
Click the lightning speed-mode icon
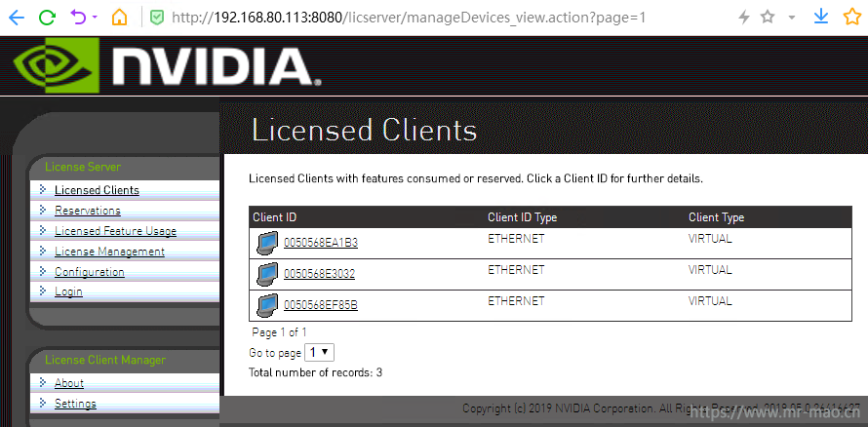pyautogui.click(x=744, y=18)
